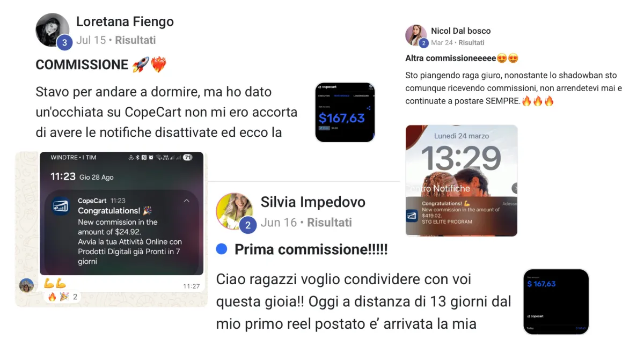Select the CopeCart app icon in notification

click(60, 206)
